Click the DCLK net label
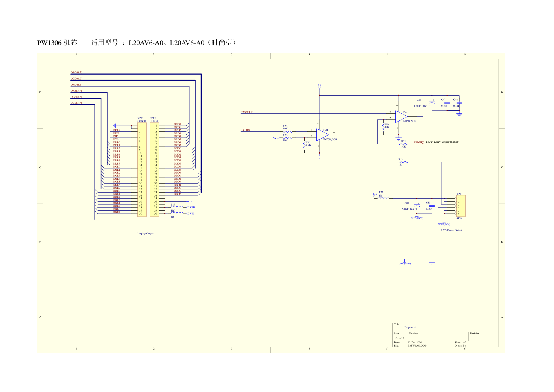The image size is (554, 392). (x=117, y=130)
